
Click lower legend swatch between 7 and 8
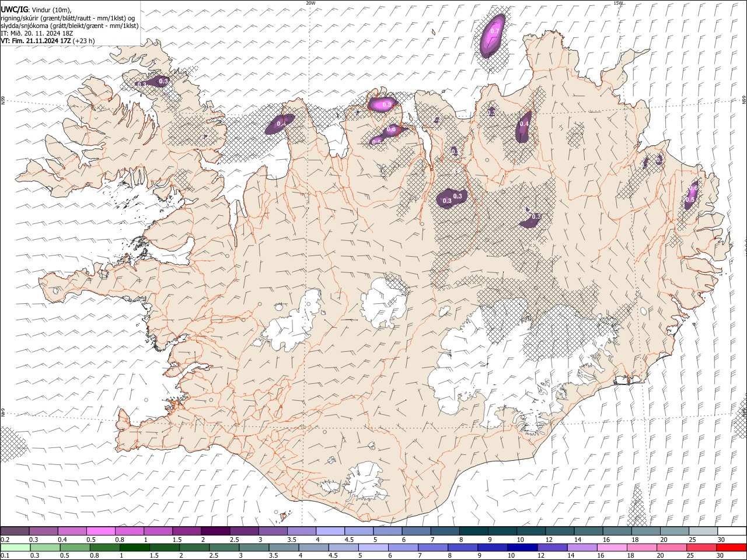432,547
